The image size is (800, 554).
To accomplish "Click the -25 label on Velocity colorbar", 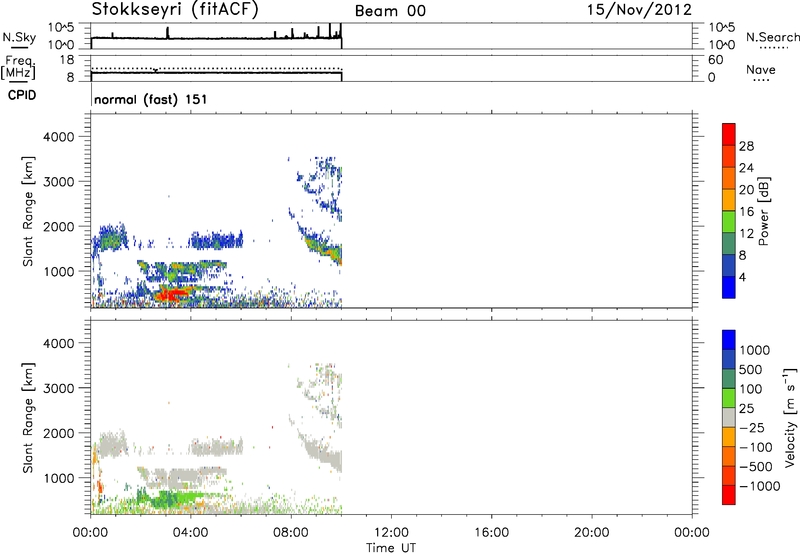I will pos(752,428).
